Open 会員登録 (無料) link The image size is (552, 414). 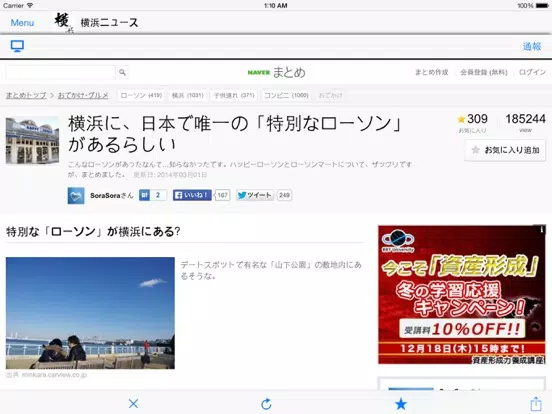484,72
